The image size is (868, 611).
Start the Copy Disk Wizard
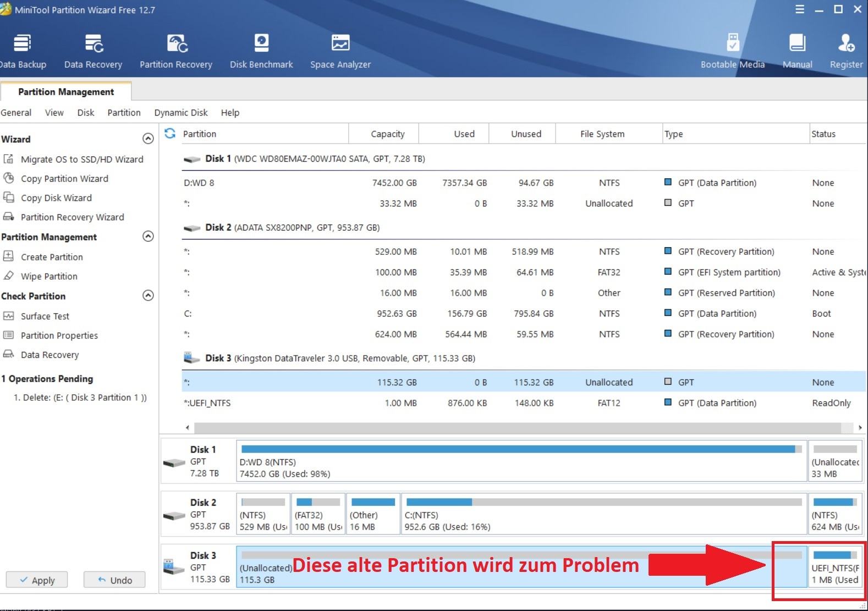47,198
